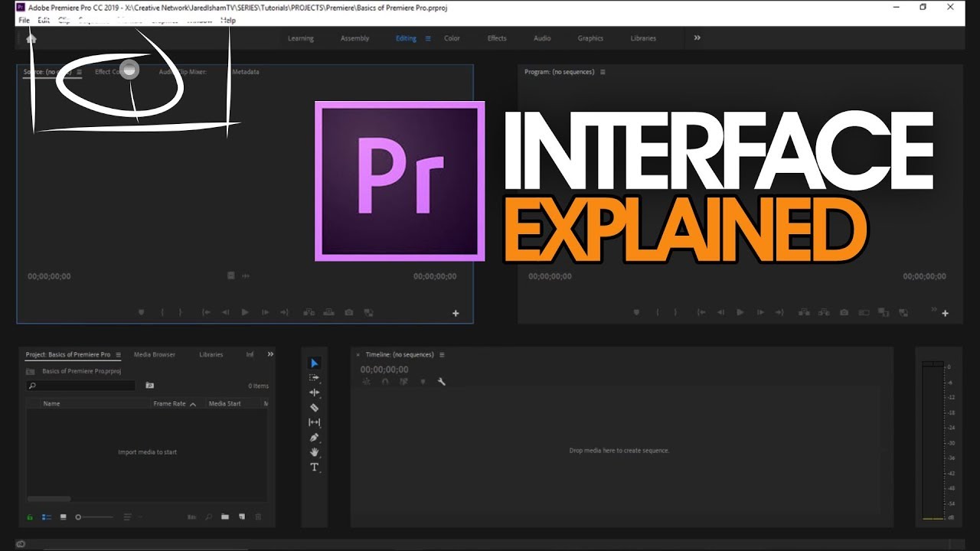Click Insert button in Source monitor
This screenshot has width=980, height=551.
coord(309,312)
